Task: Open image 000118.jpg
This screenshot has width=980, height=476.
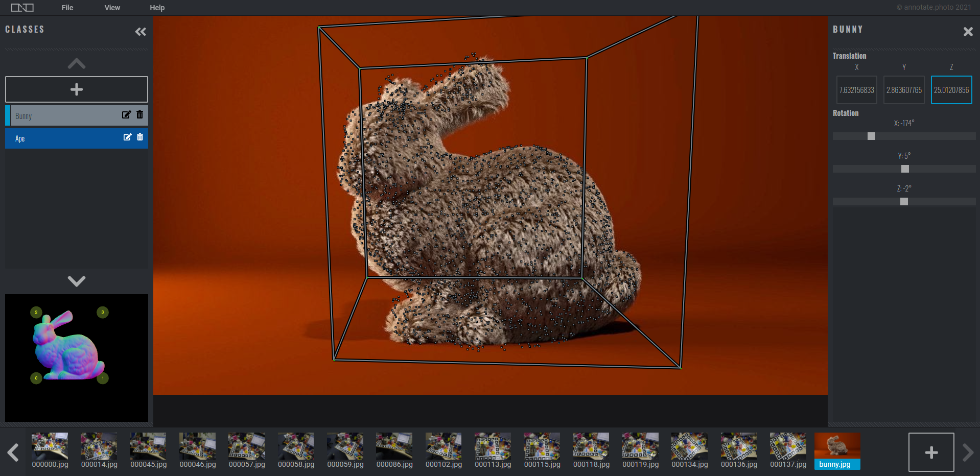Action: coord(591,451)
